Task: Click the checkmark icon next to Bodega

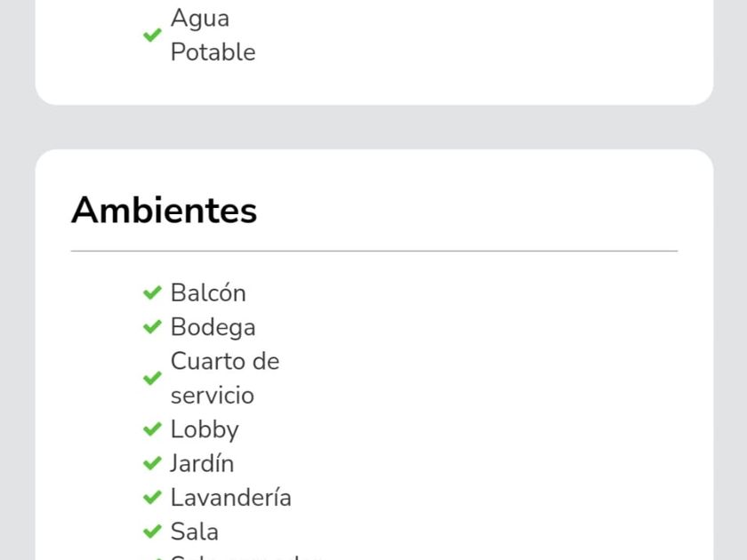Action: coord(152,327)
